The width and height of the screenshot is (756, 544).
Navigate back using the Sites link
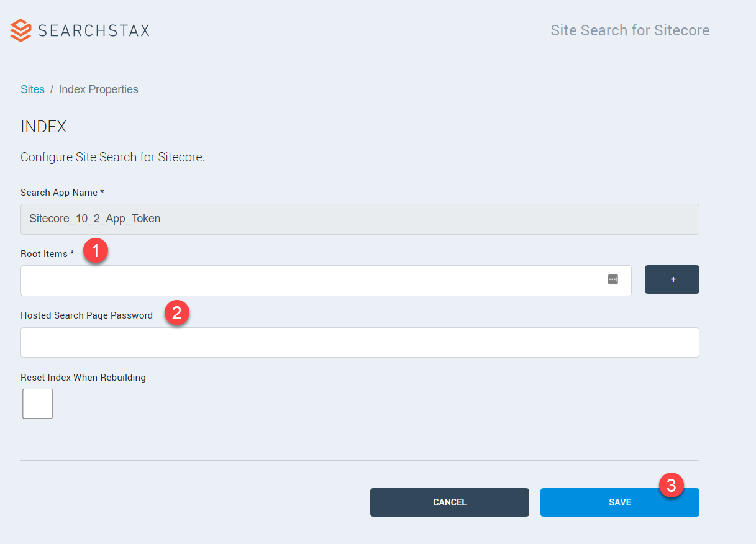click(32, 89)
